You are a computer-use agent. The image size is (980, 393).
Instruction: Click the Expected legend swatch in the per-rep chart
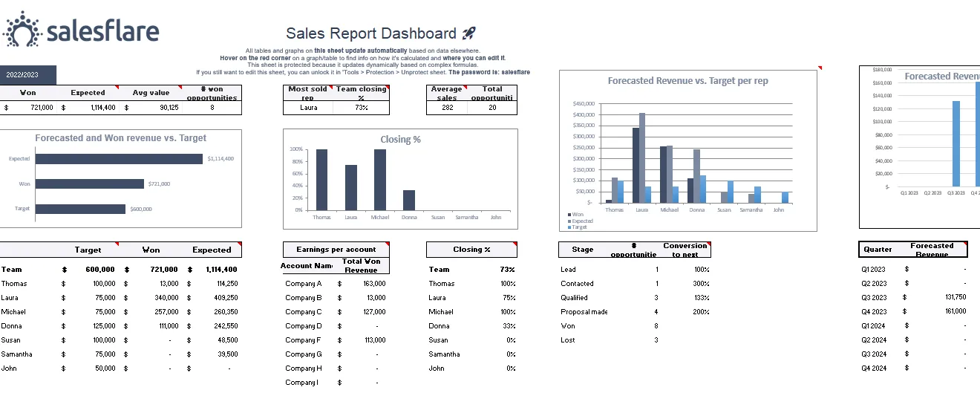click(568, 221)
